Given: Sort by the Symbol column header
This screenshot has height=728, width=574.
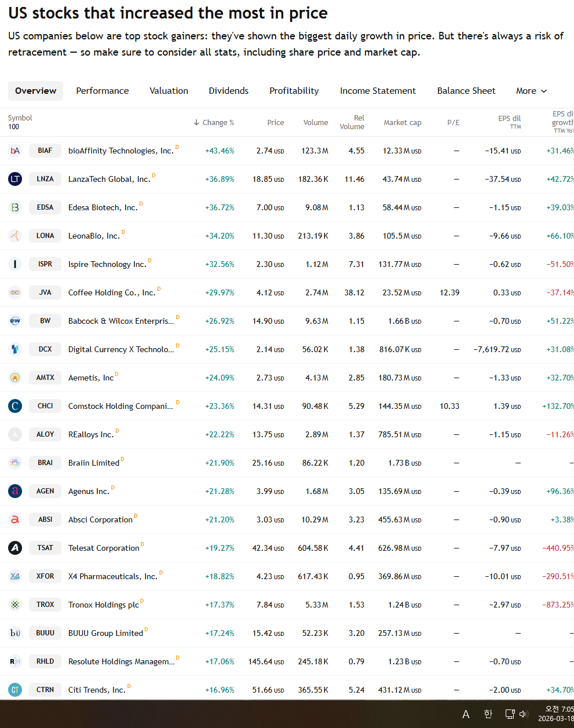Looking at the screenshot, I should (x=20, y=118).
